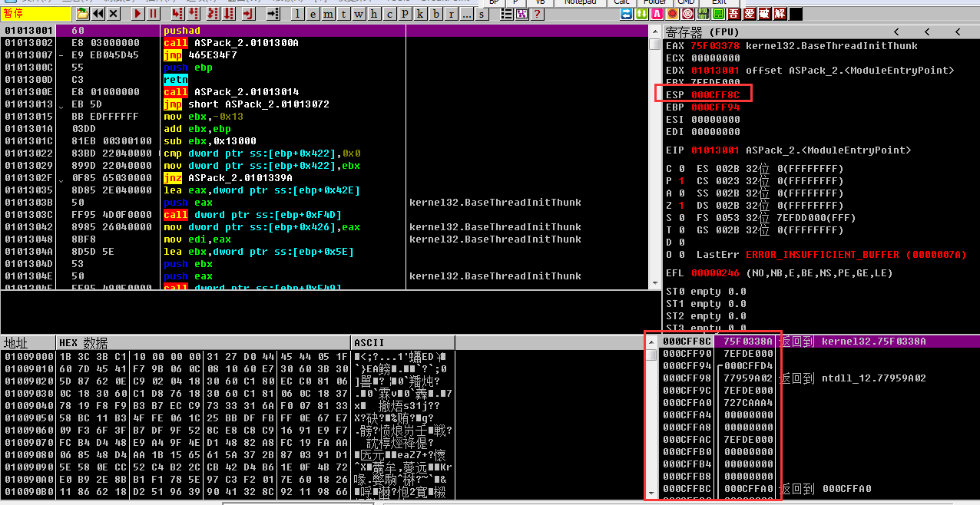Open breakpoints window with 'b' button
This screenshot has height=505, width=980.
[x=435, y=14]
